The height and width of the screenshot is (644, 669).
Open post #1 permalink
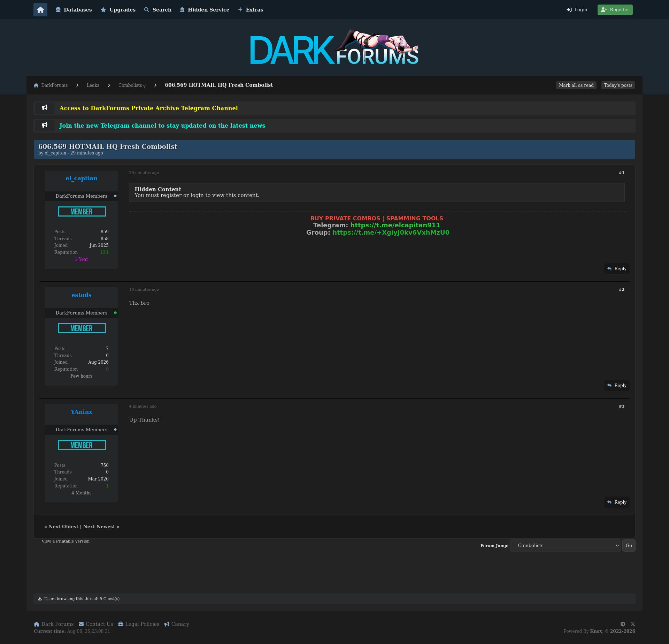pos(622,173)
